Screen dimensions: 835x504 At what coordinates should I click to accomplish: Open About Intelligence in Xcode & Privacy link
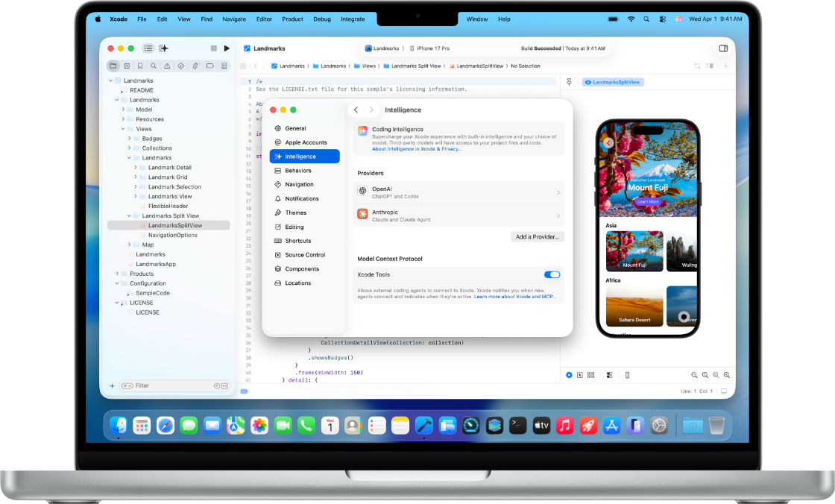coord(417,149)
